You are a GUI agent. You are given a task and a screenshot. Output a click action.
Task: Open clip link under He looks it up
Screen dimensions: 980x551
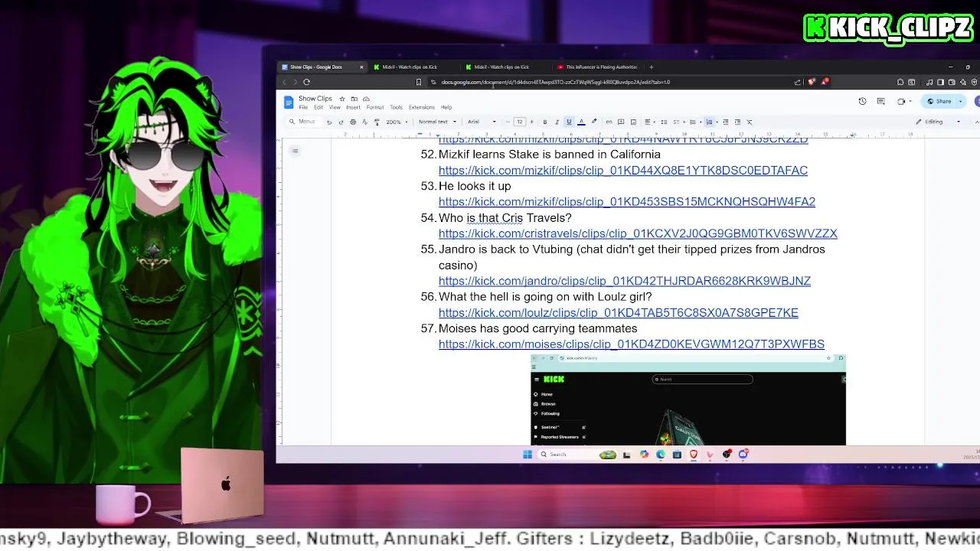click(x=627, y=202)
